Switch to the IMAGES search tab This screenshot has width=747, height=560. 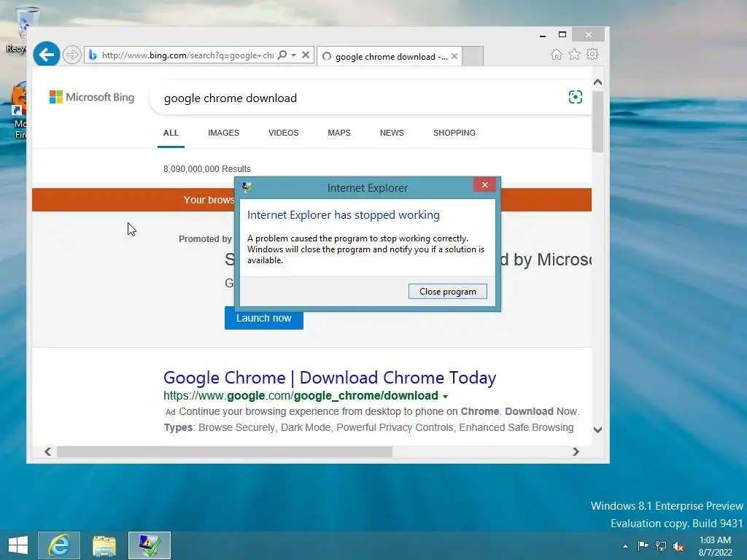click(x=223, y=133)
